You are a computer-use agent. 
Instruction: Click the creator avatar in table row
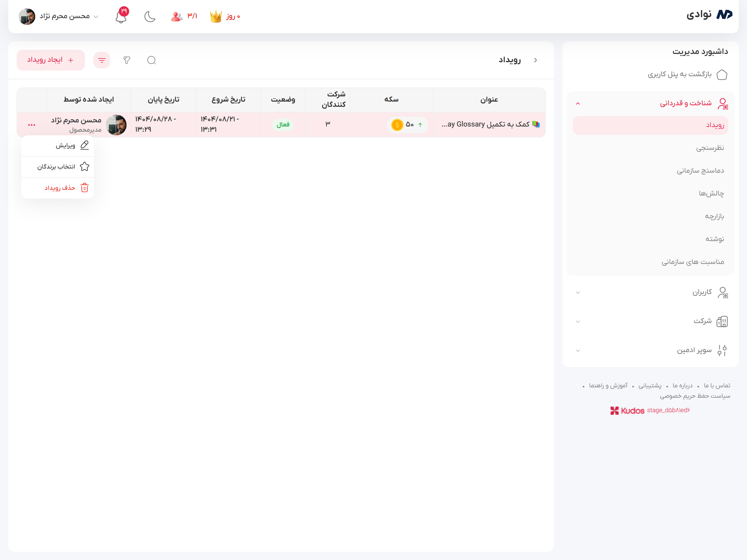116,125
